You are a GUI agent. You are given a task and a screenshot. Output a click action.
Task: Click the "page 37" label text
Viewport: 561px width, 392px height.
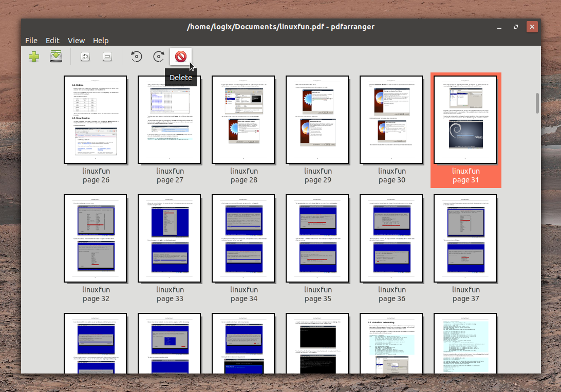point(466,298)
